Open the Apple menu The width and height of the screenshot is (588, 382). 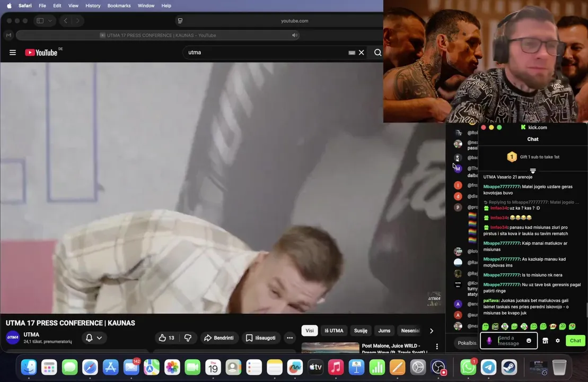click(9, 6)
